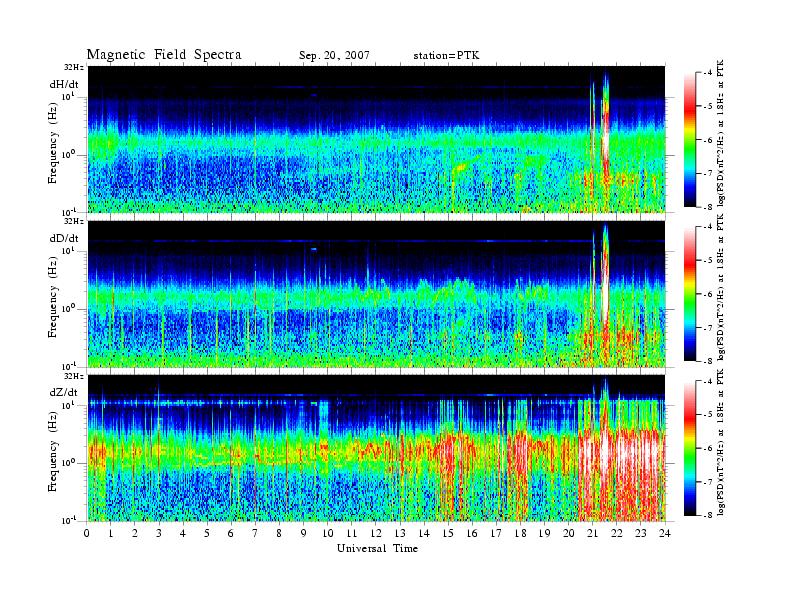This screenshot has width=792, height=612.
Task: Click the '-8' value on the top colorbar
Action: 708,206
